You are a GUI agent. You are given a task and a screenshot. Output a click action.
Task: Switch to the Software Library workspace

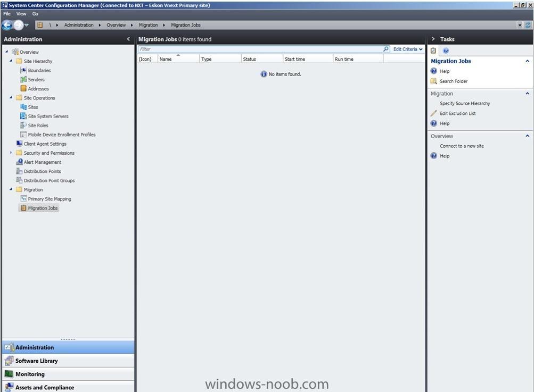click(68, 361)
